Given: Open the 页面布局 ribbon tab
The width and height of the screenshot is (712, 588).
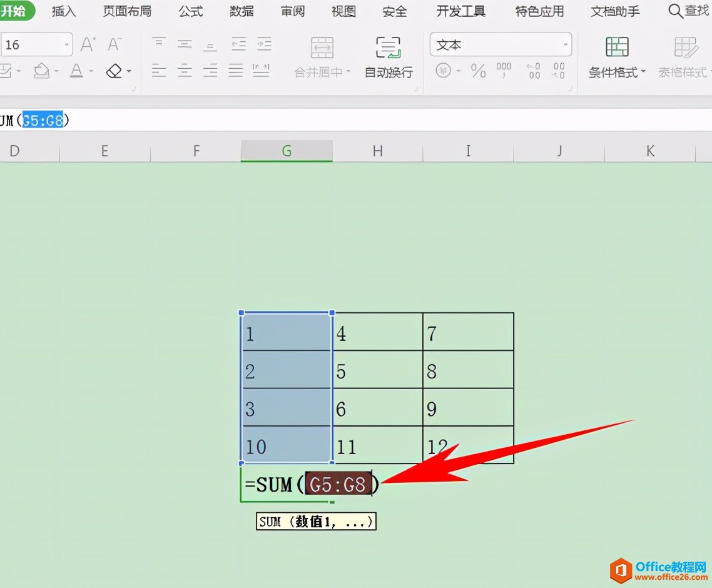Looking at the screenshot, I should (x=127, y=11).
